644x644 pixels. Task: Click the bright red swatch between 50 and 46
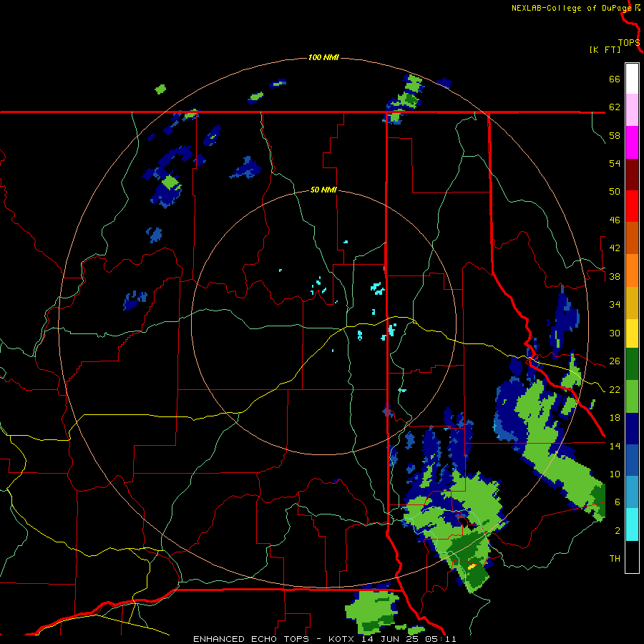(632, 206)
